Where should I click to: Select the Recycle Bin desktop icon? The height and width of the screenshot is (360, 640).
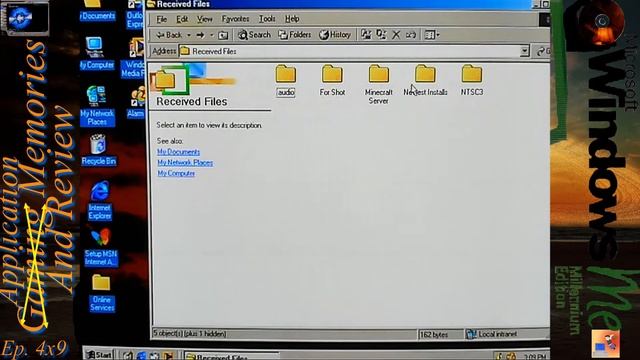(x=98, y=150)
